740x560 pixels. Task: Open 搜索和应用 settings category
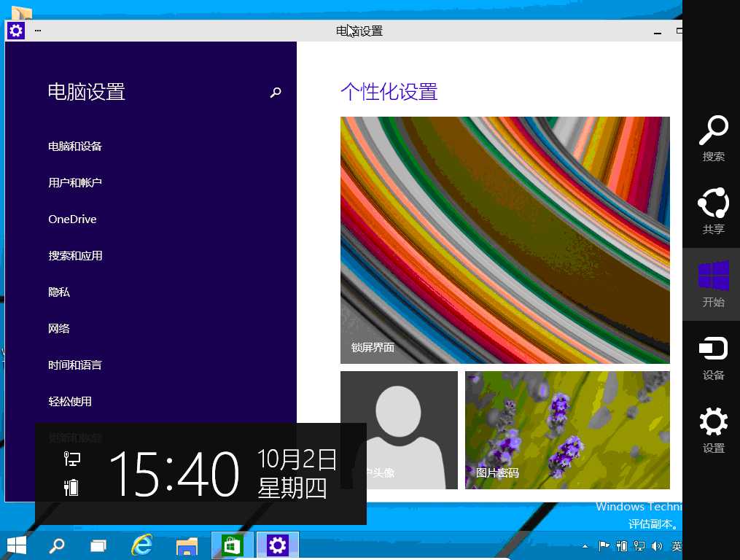[75, 255]
